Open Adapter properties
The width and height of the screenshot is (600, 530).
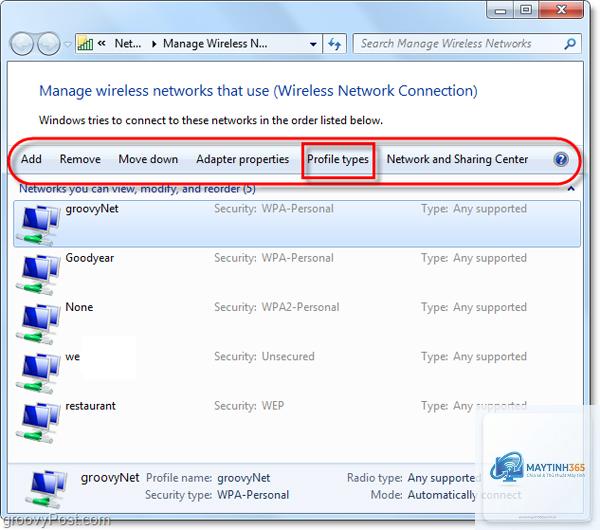(x=243, y=159)
